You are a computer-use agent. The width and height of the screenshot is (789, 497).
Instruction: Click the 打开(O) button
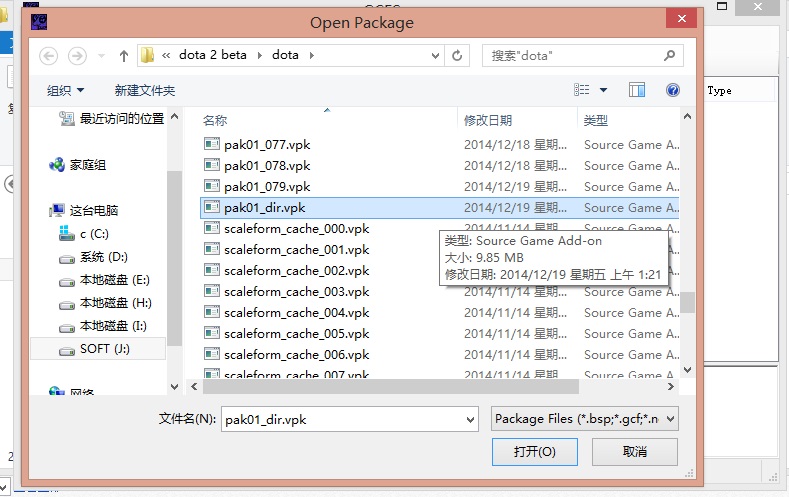tap(535, 452)
